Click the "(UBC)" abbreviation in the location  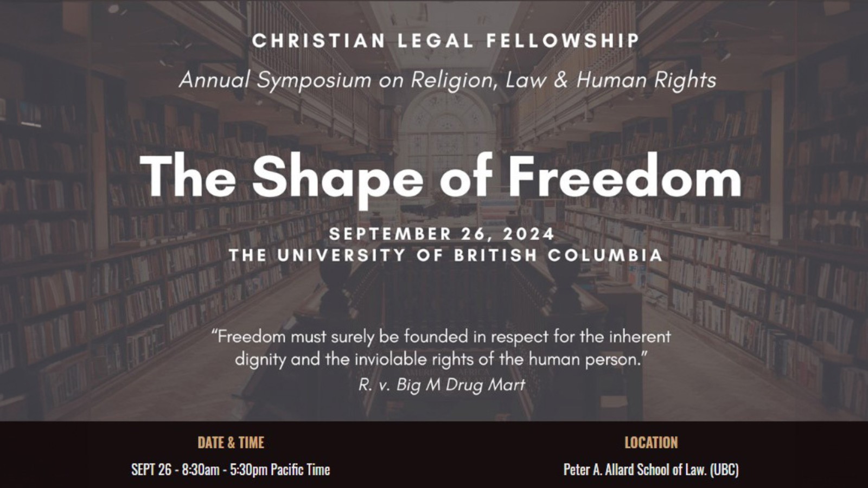724,469
